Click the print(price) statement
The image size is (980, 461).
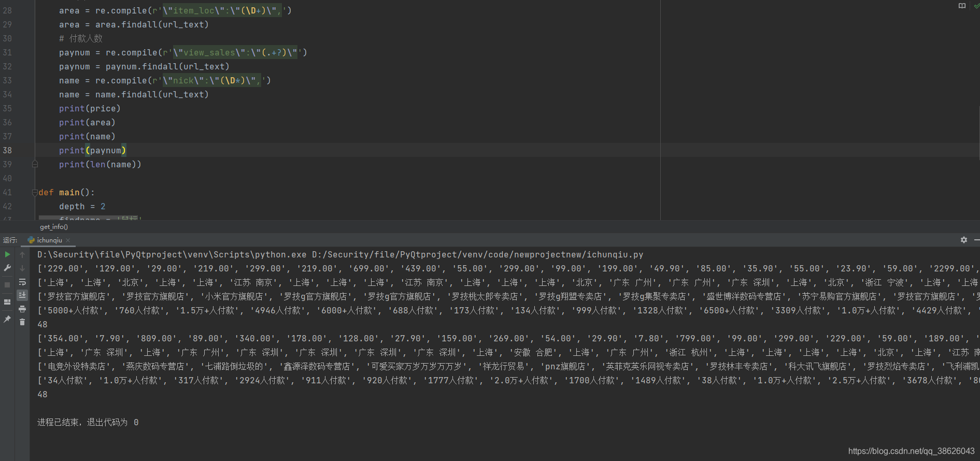(90, 108)
